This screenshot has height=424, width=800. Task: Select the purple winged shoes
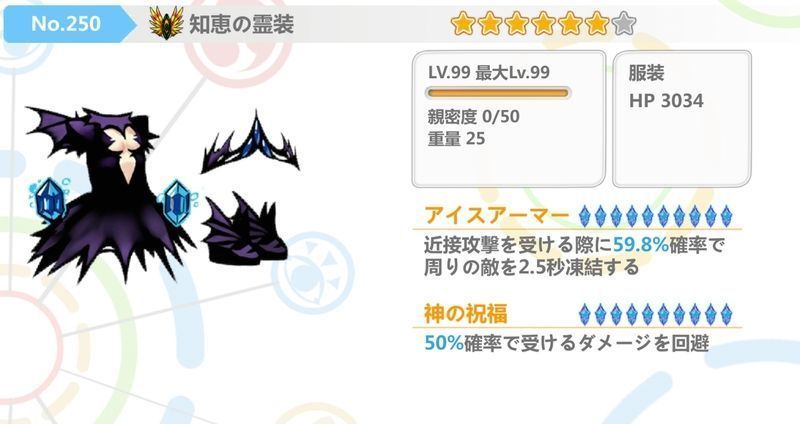coord(246,229)
